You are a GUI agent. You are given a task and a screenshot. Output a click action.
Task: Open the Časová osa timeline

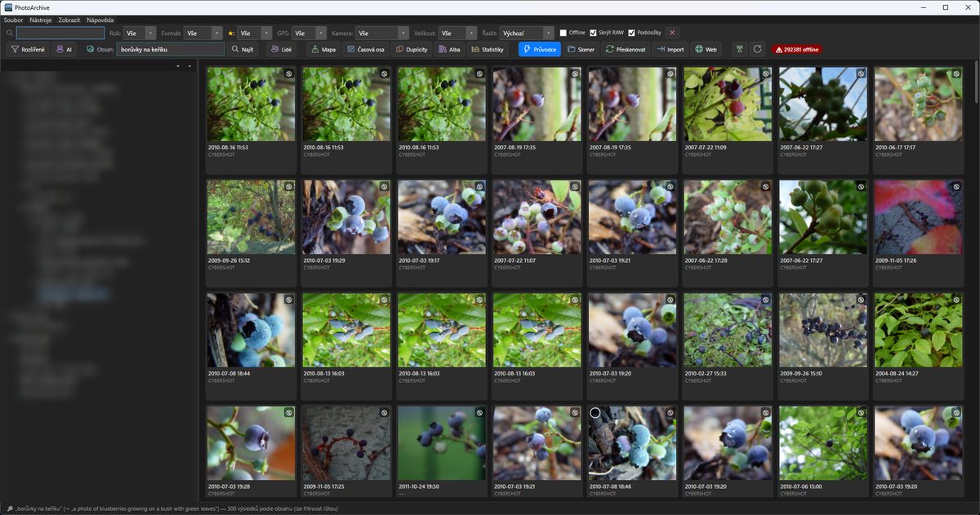click(366, 49)
